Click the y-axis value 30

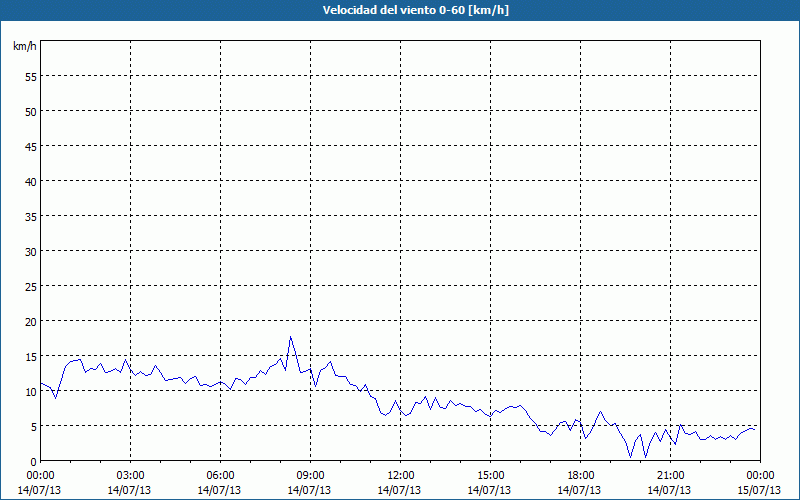(x=31, y=252)
